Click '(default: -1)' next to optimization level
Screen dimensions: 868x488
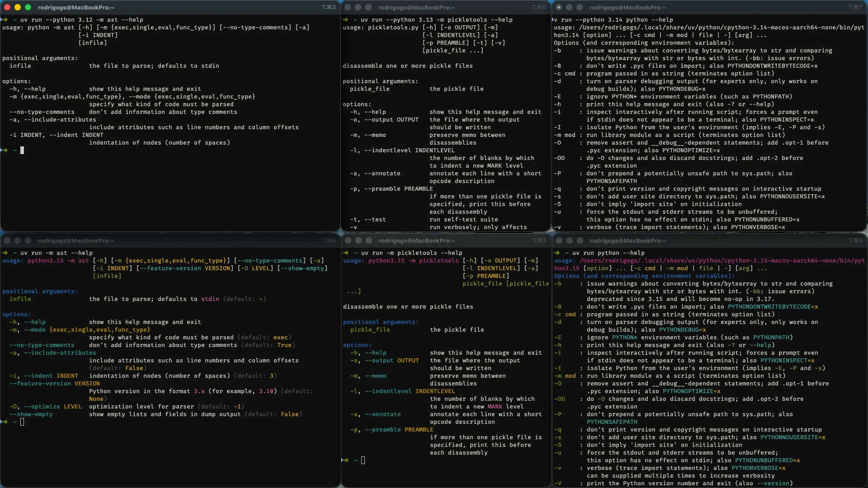coord(221,407)
